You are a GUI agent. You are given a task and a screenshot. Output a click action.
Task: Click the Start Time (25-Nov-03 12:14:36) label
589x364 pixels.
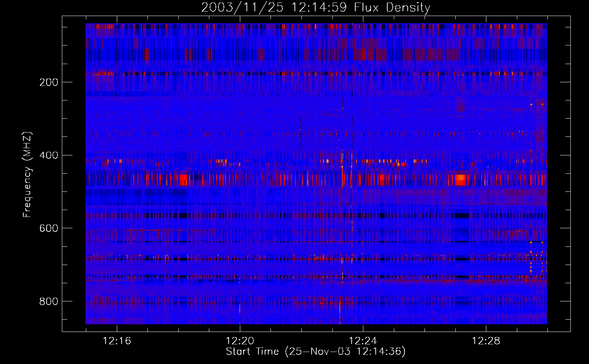tap(316, 352)
